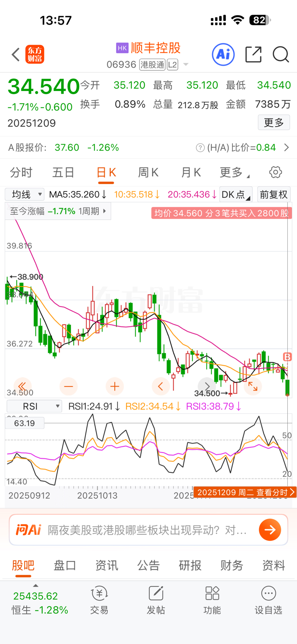Tap the back arrow icon
This screenshot has width=297, height=644.
coord(15,55)
